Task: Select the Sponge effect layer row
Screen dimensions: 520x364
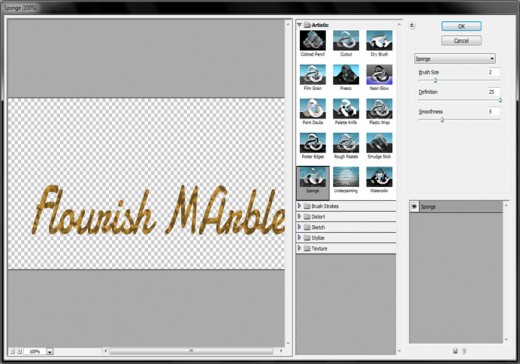Action: coord(456,207)
